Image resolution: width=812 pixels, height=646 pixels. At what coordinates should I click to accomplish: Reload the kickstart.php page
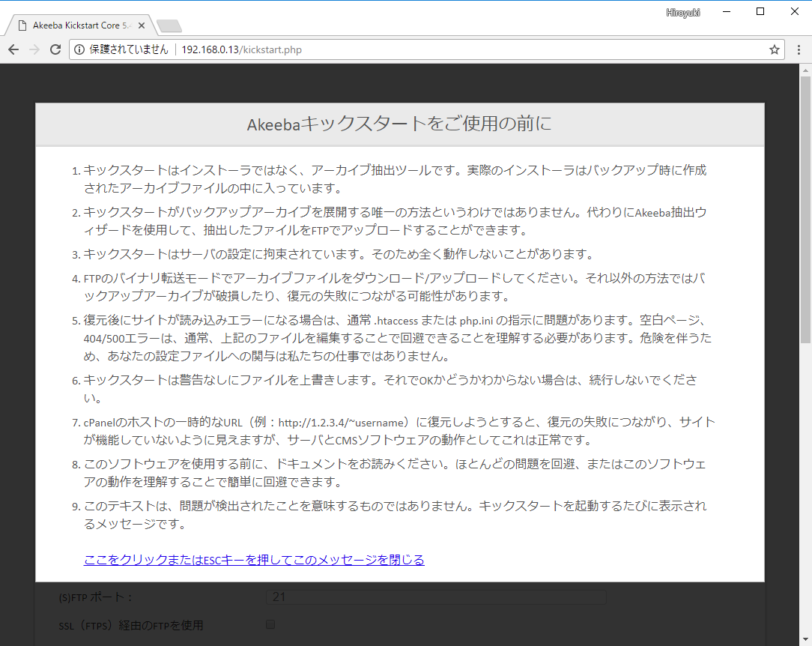pos(55,49)
